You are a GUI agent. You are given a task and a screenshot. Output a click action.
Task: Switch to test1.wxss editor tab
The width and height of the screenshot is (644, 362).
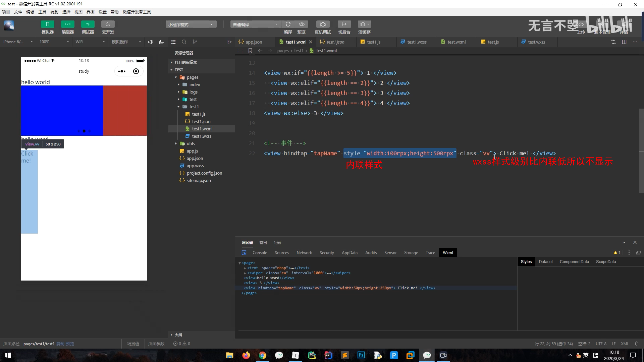[417, 42]
